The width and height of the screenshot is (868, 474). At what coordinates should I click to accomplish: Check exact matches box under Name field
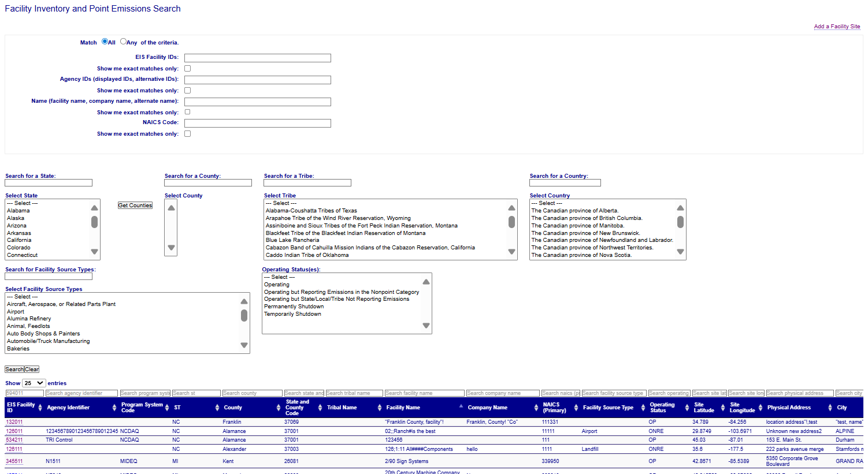point(187,112)
